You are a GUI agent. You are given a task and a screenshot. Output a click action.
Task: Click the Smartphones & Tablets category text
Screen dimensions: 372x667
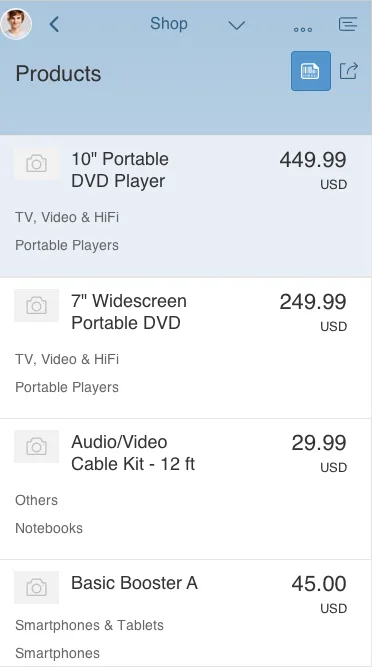[x=89, y=625]
